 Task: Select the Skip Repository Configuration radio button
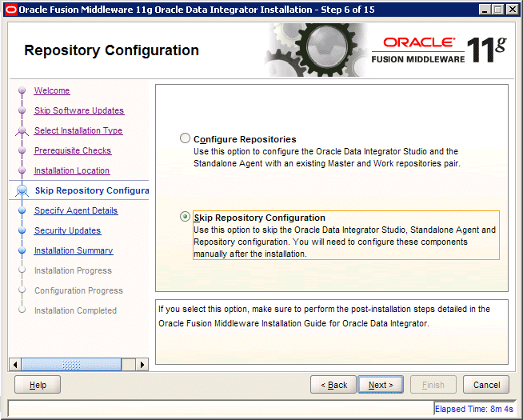[x=185, y=217]
